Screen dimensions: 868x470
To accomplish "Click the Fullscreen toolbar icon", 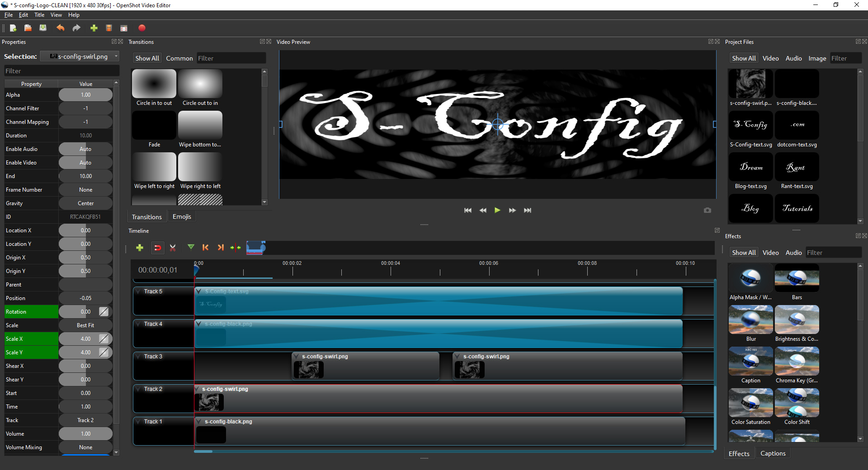I will (124, 28).
